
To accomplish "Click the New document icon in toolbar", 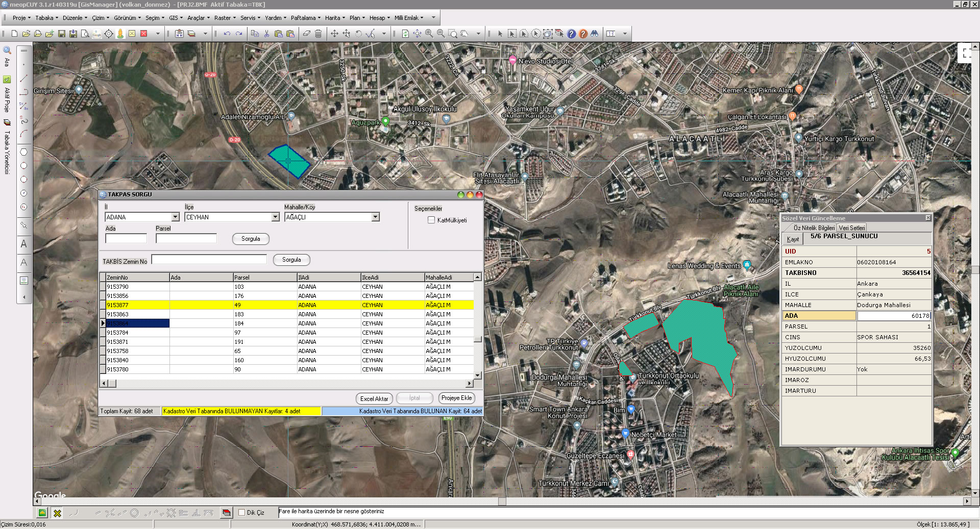I will 14,34.
